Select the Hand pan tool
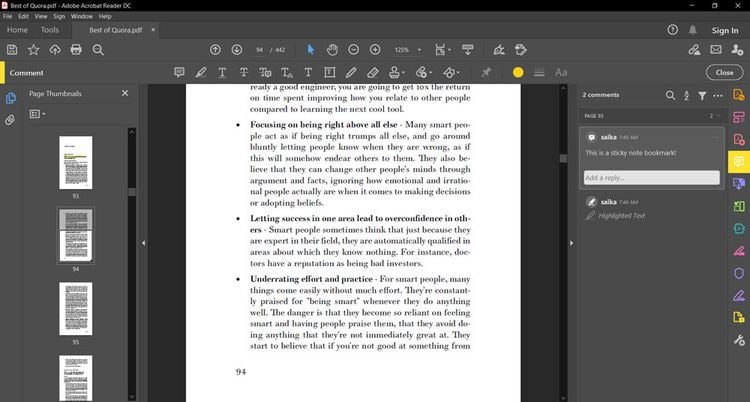Screen dimensions: 750x402 pos(332,50)
